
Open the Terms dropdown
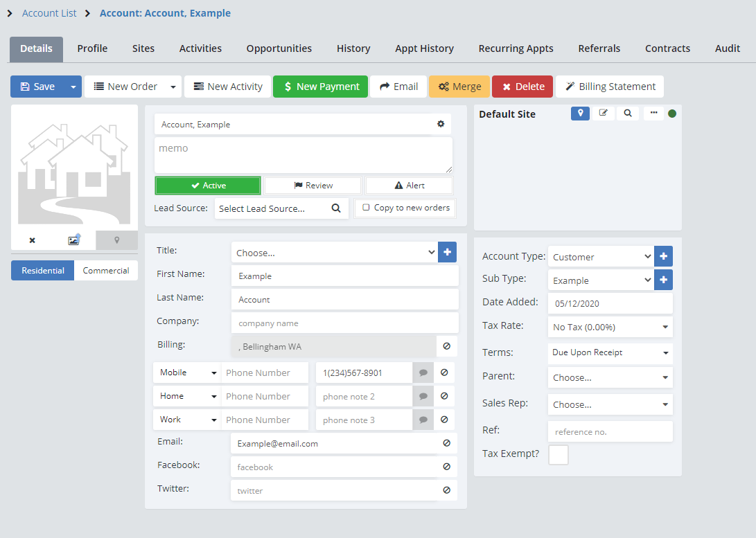pyautogui.click(x=610, y=352)
